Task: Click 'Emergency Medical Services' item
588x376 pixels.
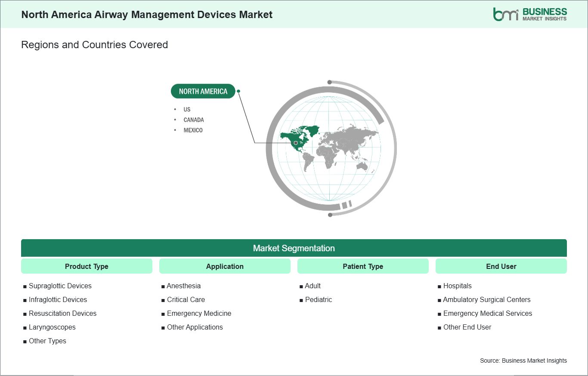Action: [x=485, y=313]
